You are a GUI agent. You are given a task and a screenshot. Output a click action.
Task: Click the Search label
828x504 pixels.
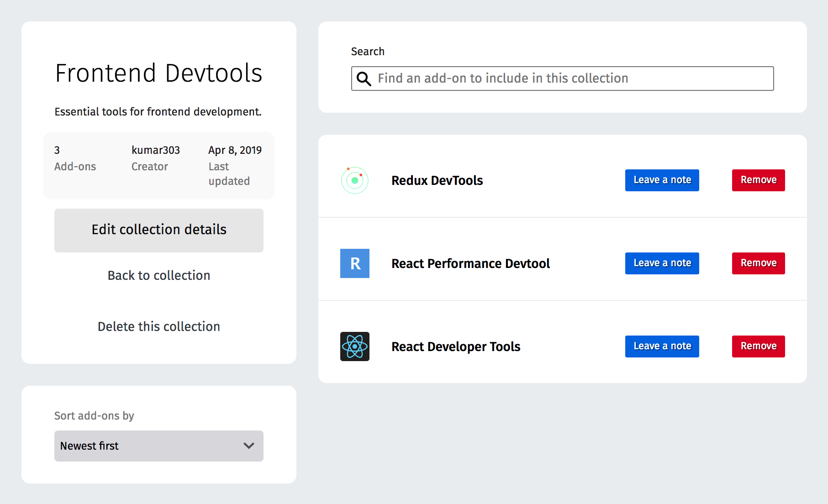[368, 52]
